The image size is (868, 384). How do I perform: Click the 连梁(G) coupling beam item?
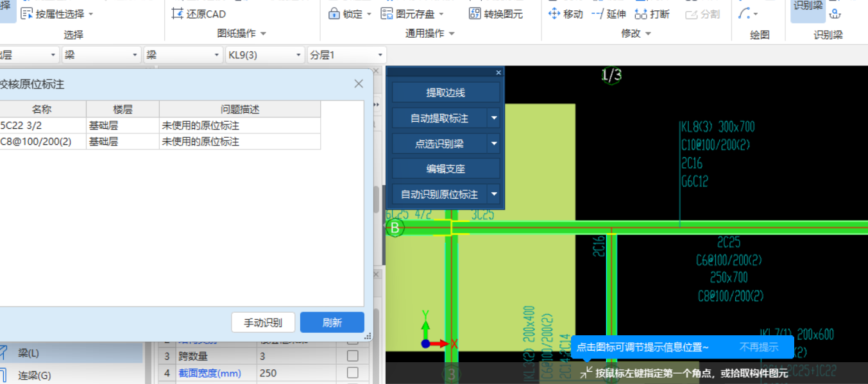pos(34,375)
